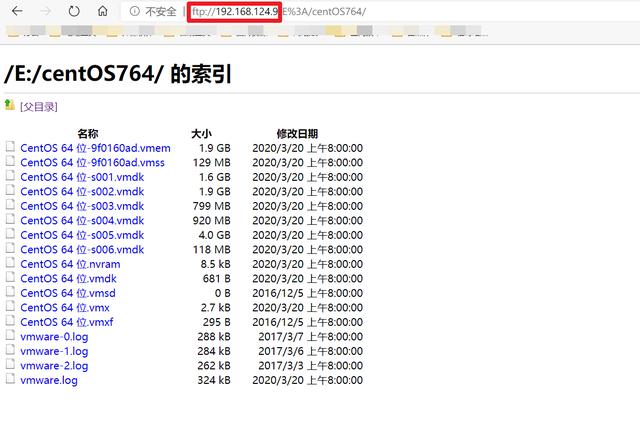Sort listing by 名称 column header
Viewport: 640px width, 430px height.
point(88,133)
